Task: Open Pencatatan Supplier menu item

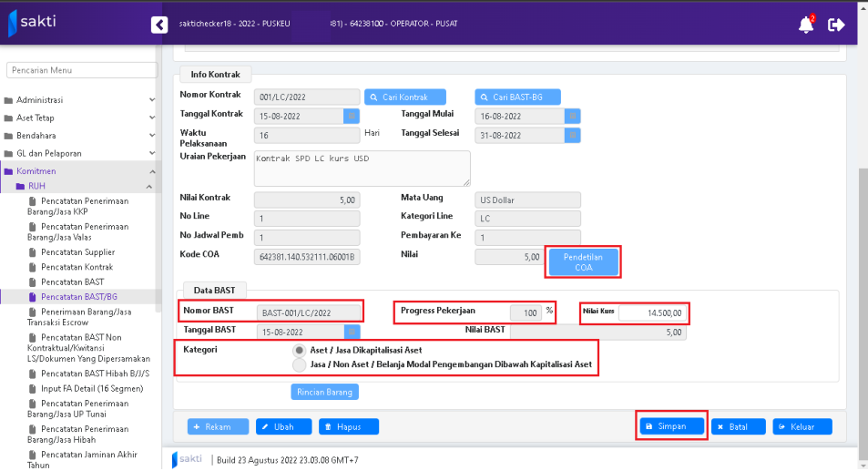Action: (x=77, y=252)
